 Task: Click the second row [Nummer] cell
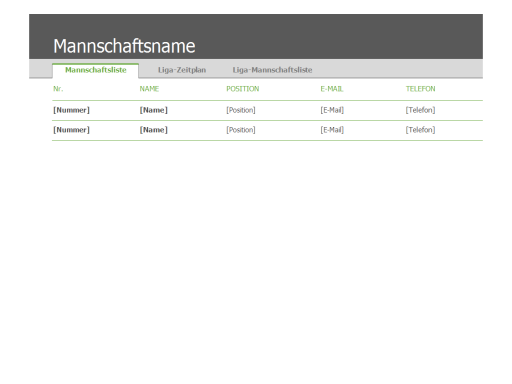[x=71, y=130]
